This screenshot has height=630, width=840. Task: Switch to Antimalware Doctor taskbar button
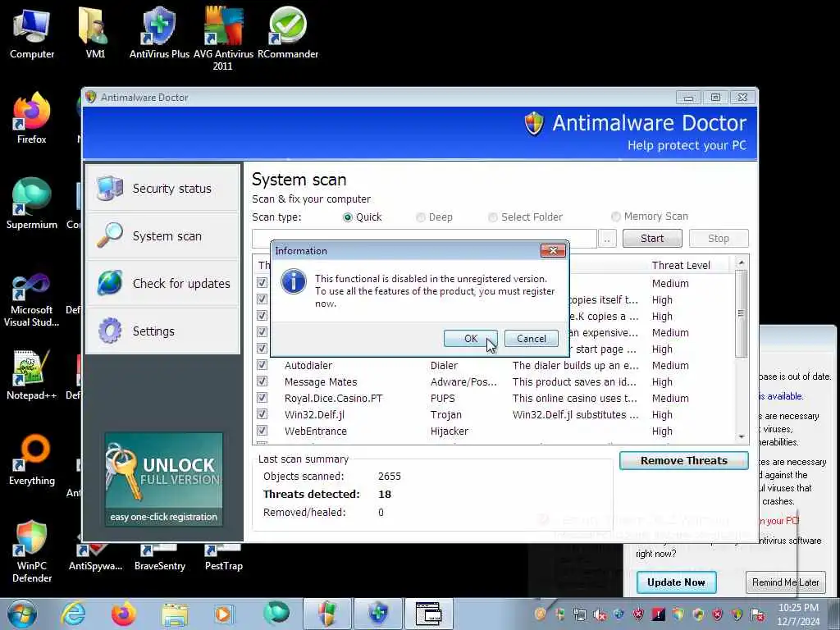pos(327,614)
